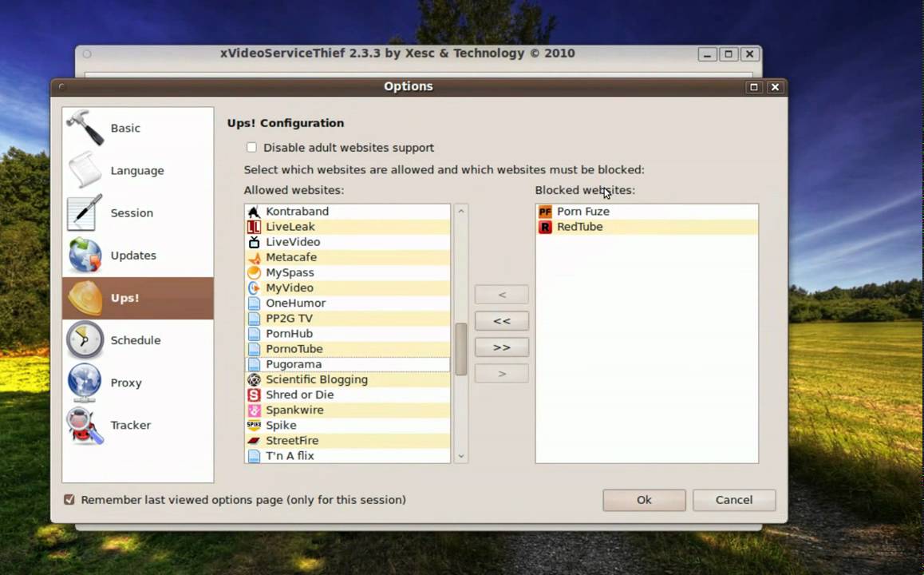Screen dimensions: 924x575
Task: Open the Schedule clock icon
Action: 85,340
